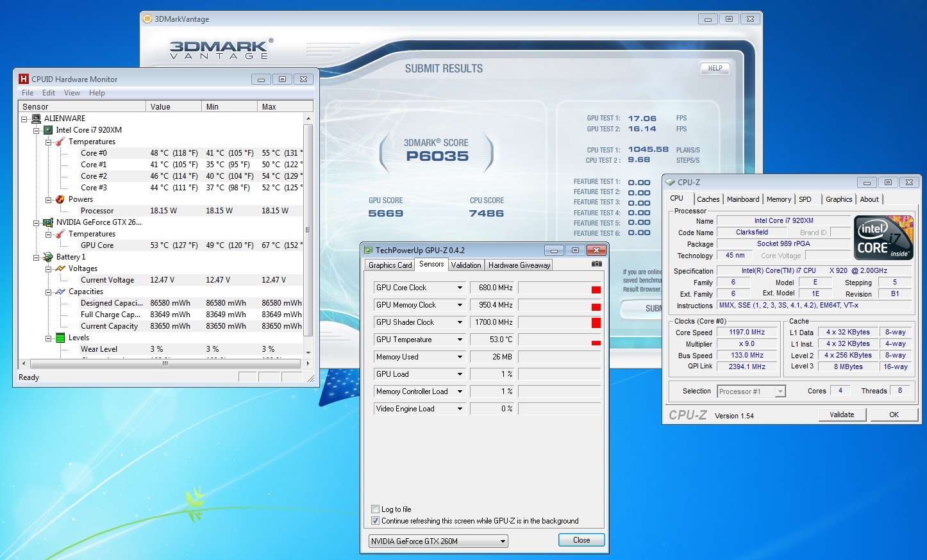Open the Hardware Giveaway tab in GPU-Z

[x=519, y=265]
